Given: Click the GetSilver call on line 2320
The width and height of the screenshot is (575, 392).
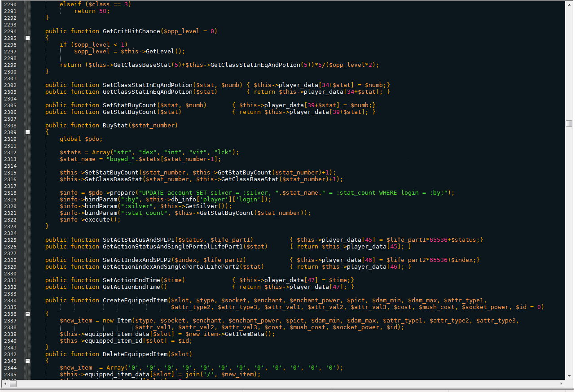Looking at the screenshot, I should (202, 206).
